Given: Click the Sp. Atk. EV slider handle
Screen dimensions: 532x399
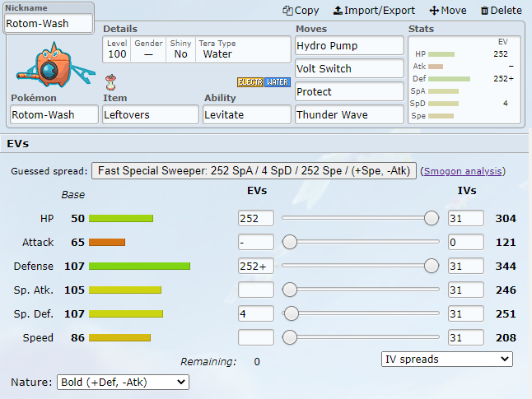Looking at the screenshot, I should pyautogui.click(x=290, y=290).
